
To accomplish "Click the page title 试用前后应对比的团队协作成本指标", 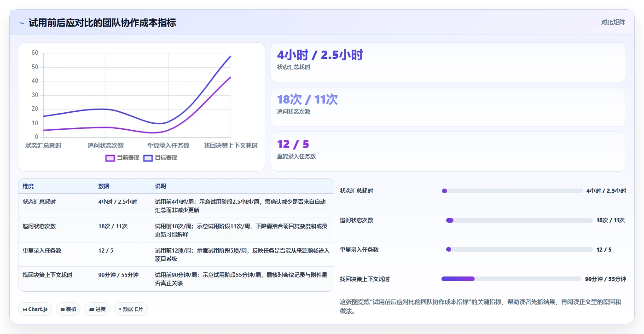I will (x=102, y=23).
